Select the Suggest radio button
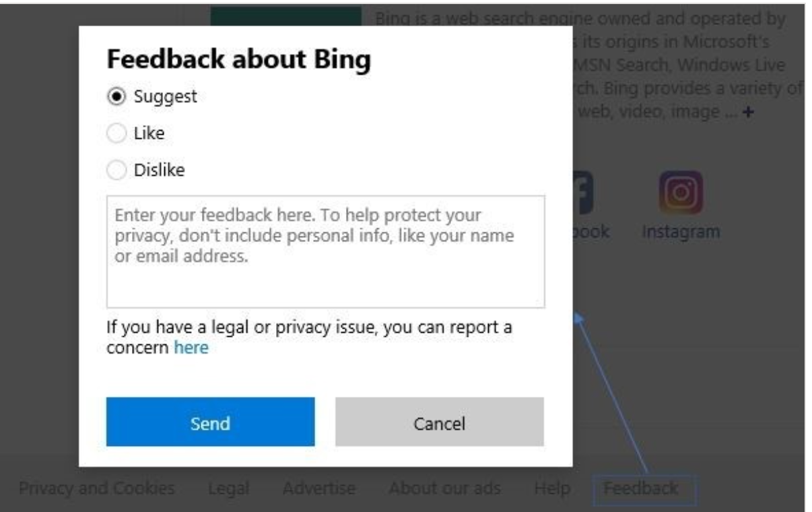This screenshot has width=812, height=512. point(117,96)
